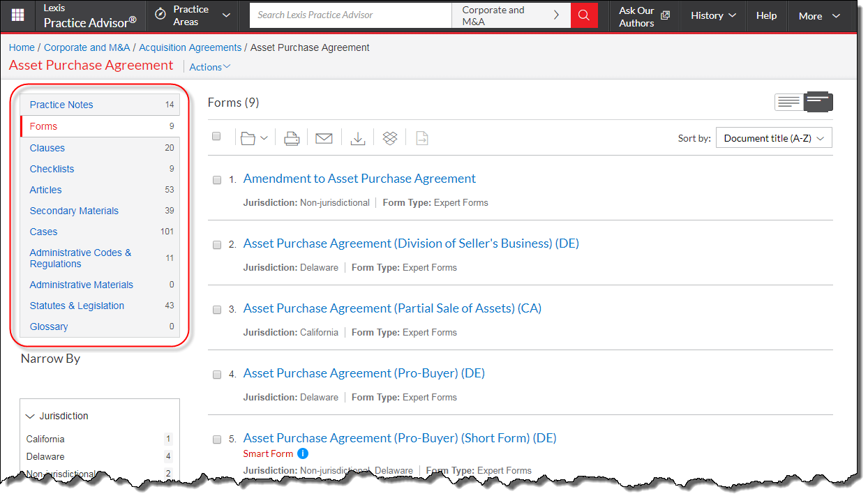Select Administrative Codes & Regulations tab
This screenshot has width=868, height=503.
pyautogui.click(x=100, y=258)
